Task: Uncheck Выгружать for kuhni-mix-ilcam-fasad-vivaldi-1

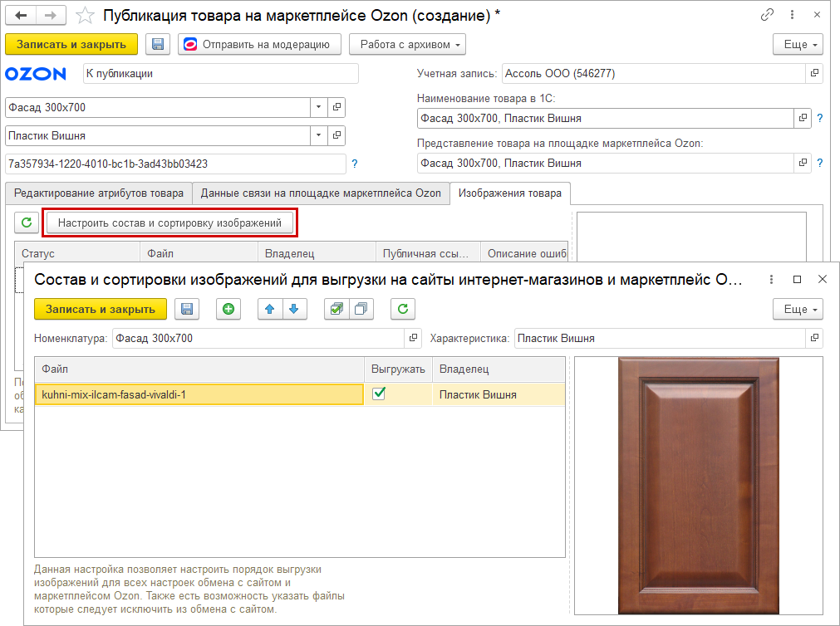Action: pyautogui.click(x=379, y=394)
